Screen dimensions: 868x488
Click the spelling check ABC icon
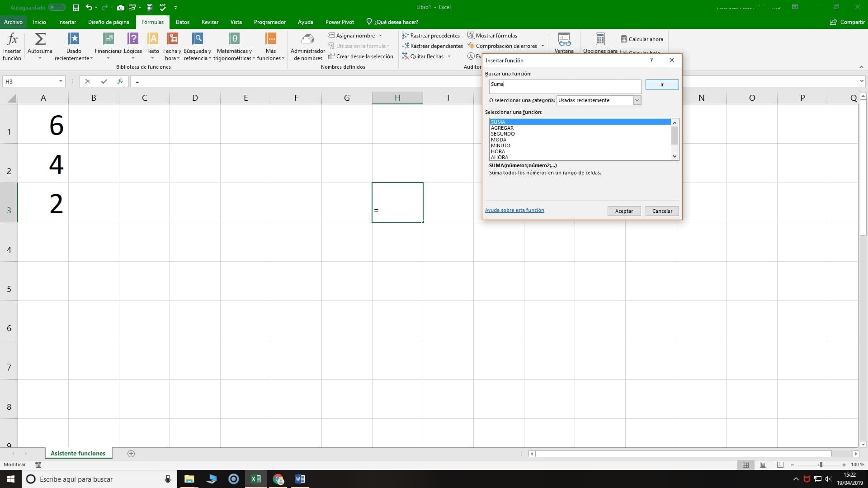pyautogui.click(x=163, y=8)
